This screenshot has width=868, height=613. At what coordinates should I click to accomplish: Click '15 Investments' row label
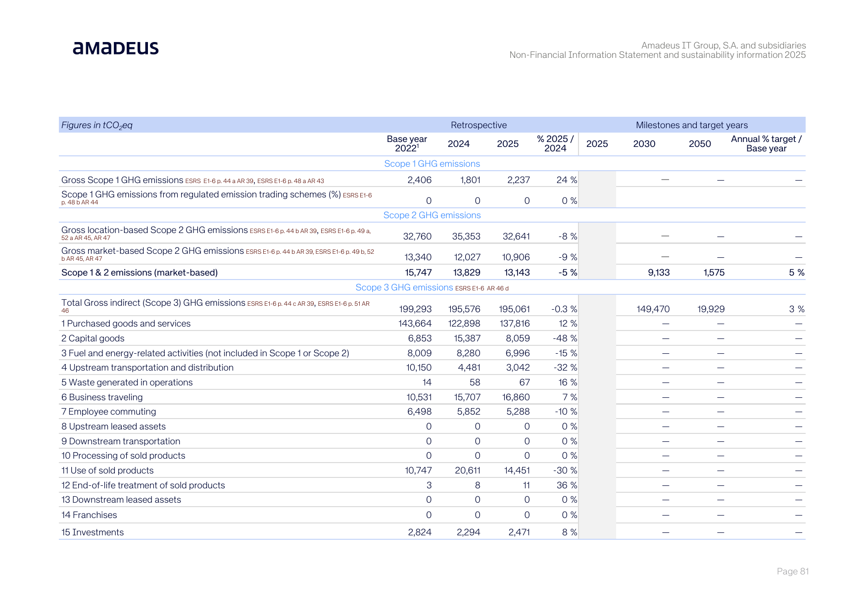click(x=93, y=532)
